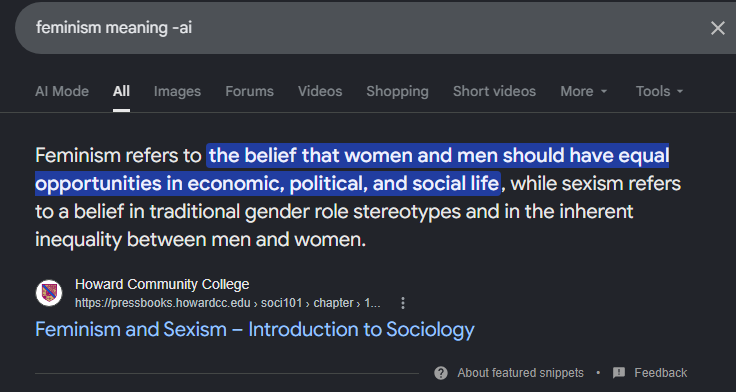
Task: Switch to Shopping results
Action: [397, 91]
